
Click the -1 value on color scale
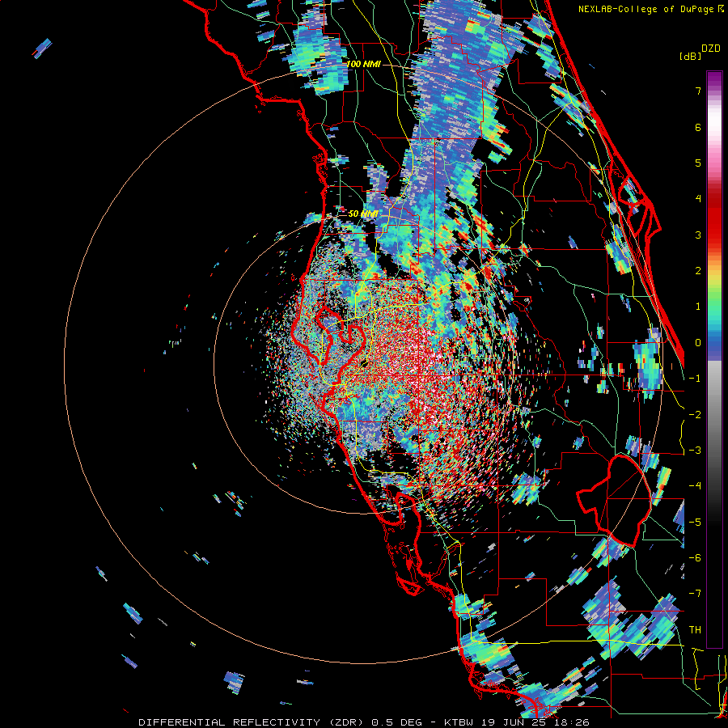pos(695,379)
